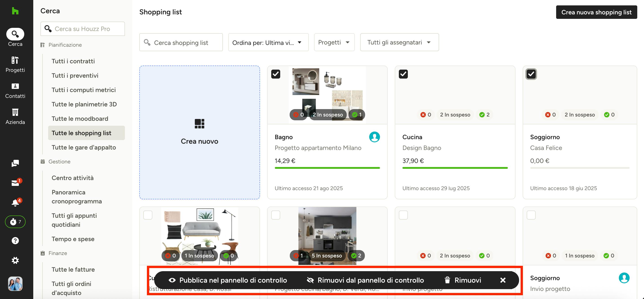Uncheck the Soggiorno Casa Felice checkbox

click(x=531, y=74)
